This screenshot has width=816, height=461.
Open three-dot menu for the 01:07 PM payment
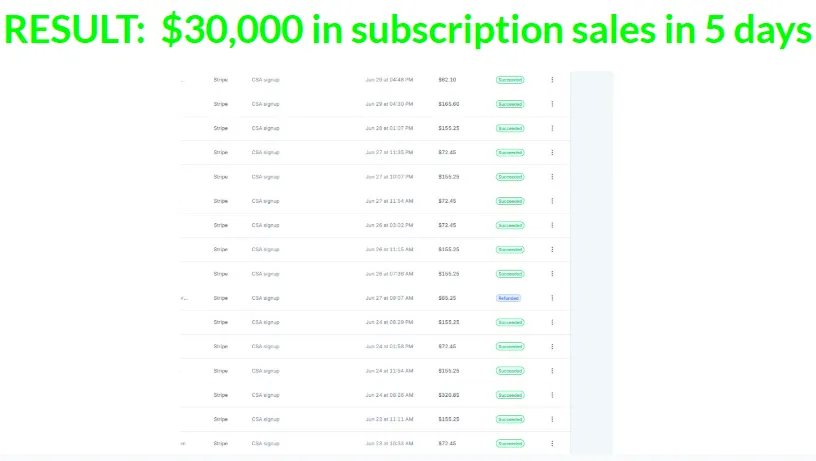[x=552, y=128]
